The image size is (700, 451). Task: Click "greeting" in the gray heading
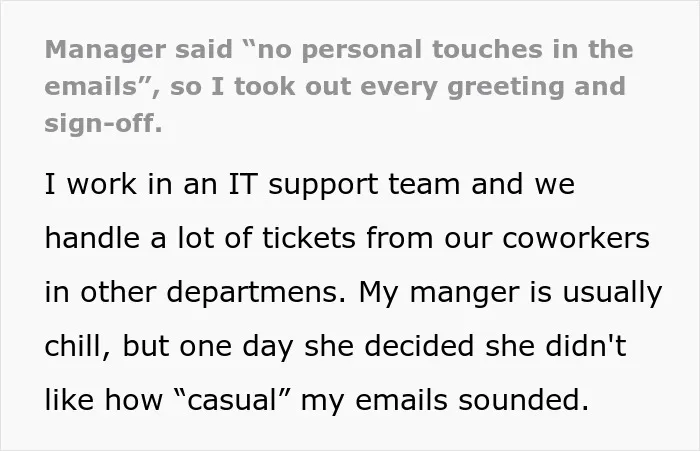[x=505, y=88]
